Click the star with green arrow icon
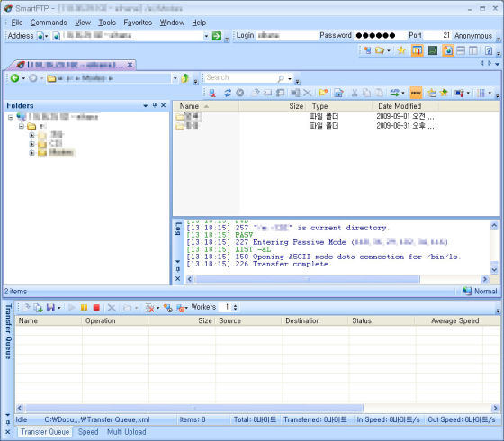Viewport: 504px width, 441px height. (444, 94)
